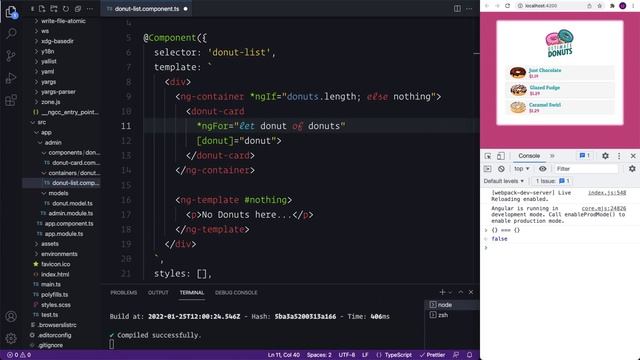This screenshot has height=360, width=640.
Task: Open errors and warnings count in status bar
Action: point(19,355)
